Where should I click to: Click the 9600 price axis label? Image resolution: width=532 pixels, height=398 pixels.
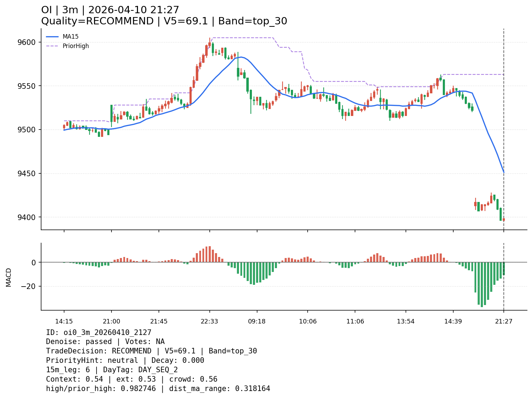click(26, 42)
